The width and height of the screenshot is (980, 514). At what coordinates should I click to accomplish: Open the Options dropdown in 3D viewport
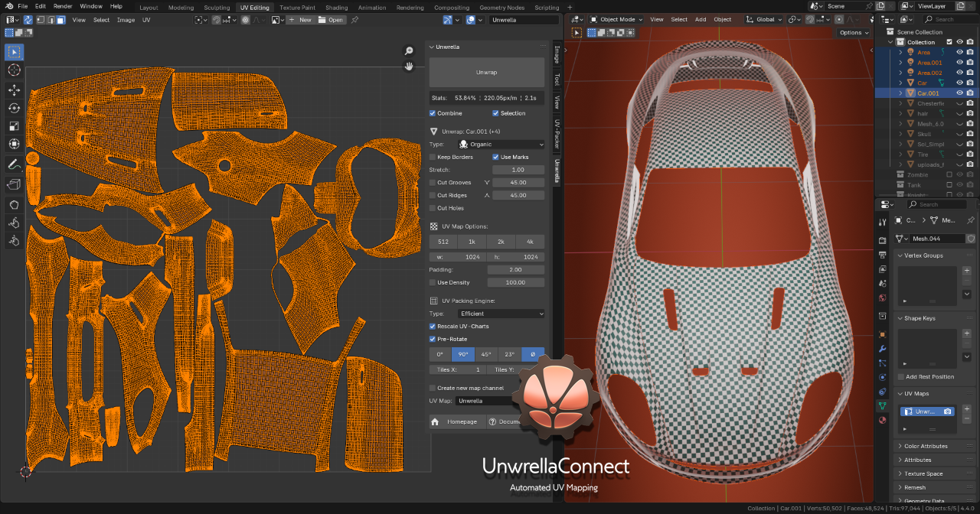(854, 33)
